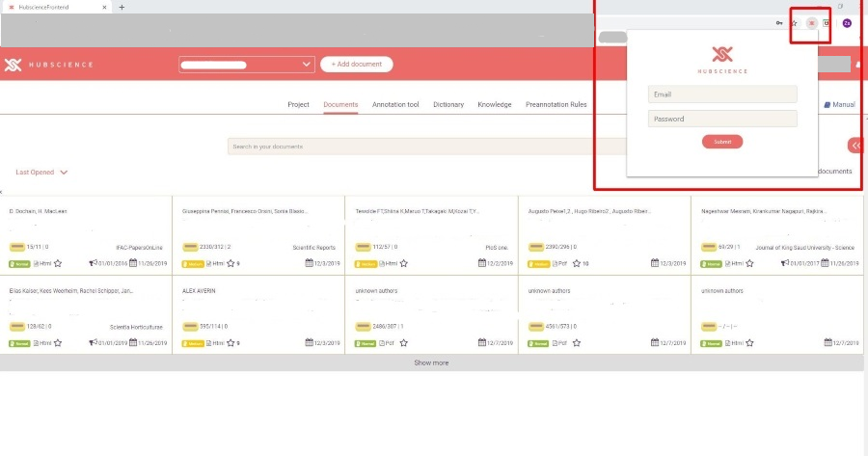Viewport: 868px width, 456px height.
Task: Open the Manual link
Action: point(844,104)
